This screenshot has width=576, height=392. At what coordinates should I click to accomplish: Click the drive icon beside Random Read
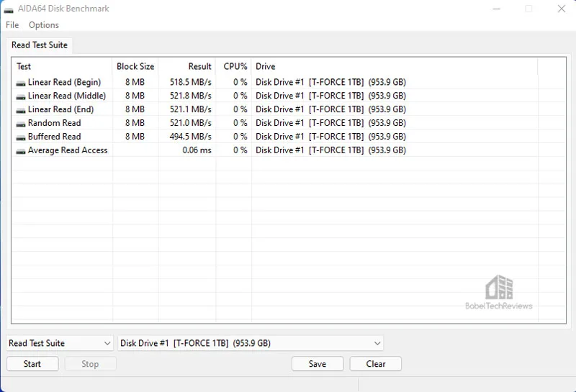click(x=21, y=124)
